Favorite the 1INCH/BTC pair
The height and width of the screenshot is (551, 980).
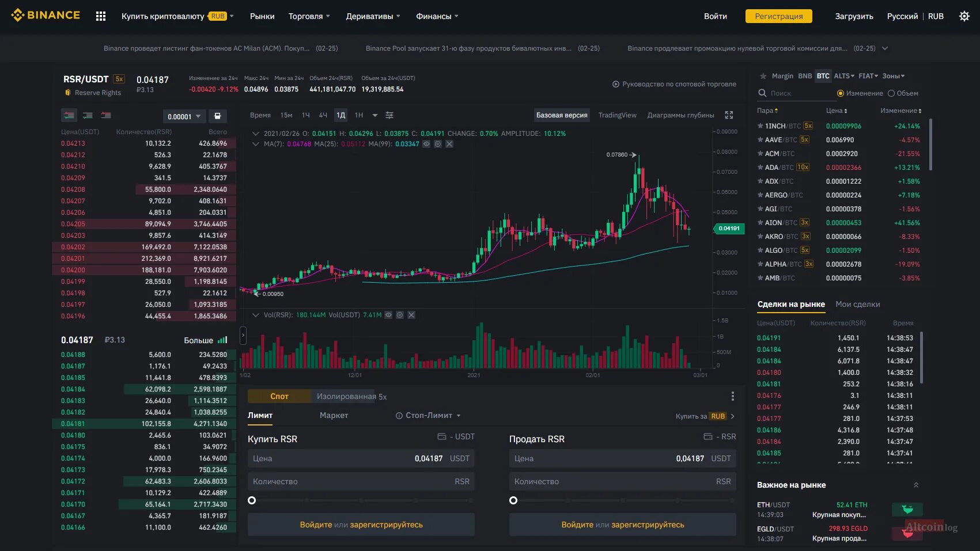tap(760, 126)
